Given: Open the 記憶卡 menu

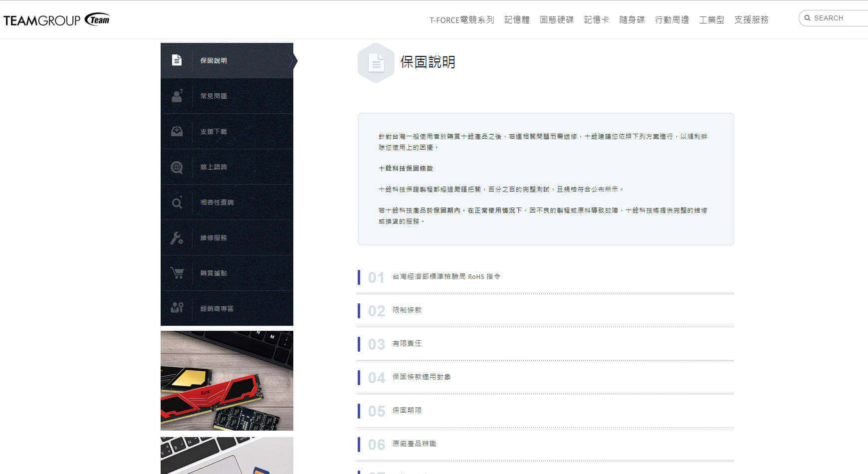Looking at the screenshot, I should tap(597, 20).
